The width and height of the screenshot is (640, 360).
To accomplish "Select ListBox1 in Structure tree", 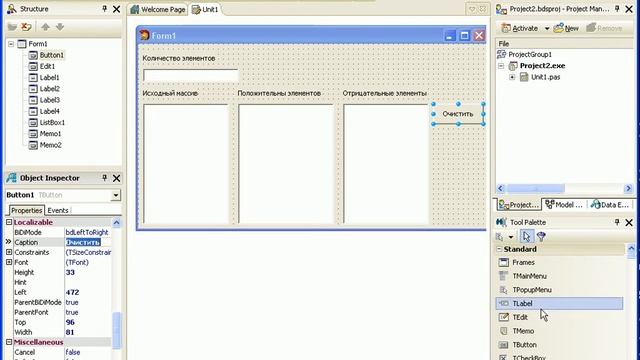I will pyautogui.click(x=52, y=122).
